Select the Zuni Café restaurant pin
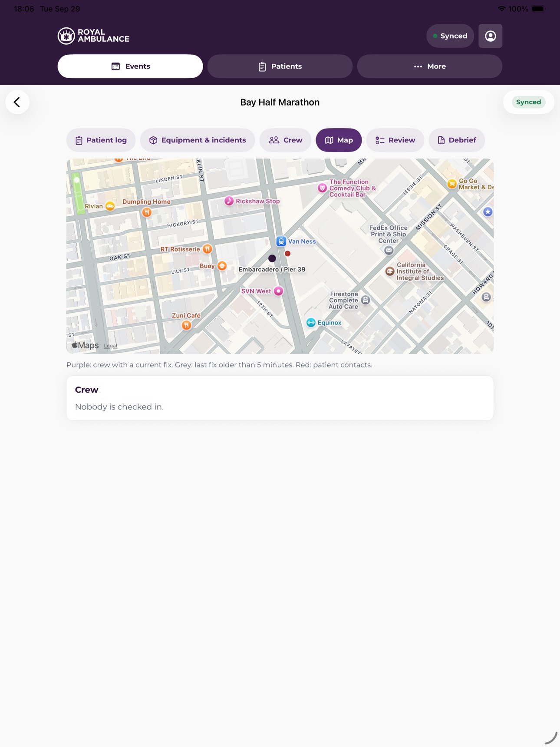This screenshot has height=747, width=560. [186, 325]
